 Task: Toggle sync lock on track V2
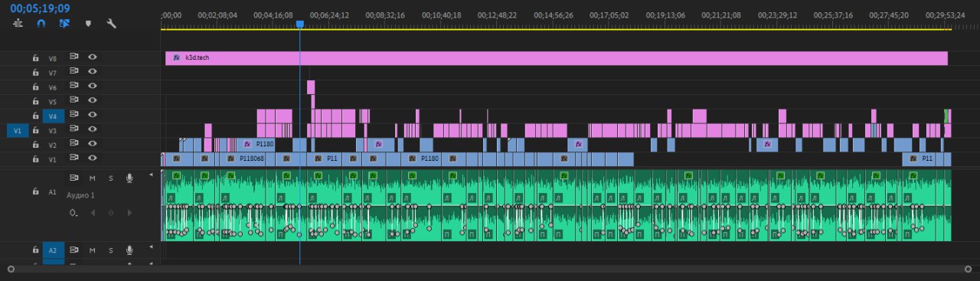click(75, 143)
